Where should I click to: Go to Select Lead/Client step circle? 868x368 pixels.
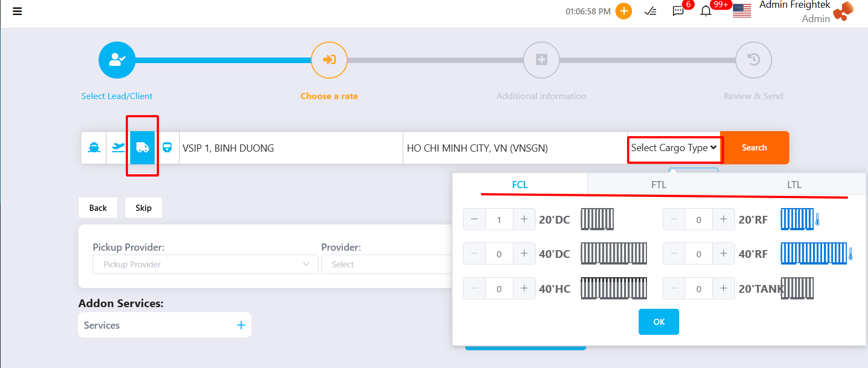[117, 60]
